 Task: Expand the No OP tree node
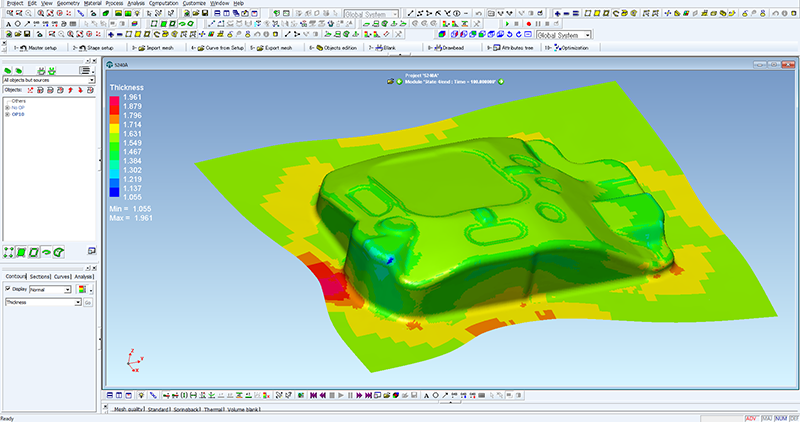[8, 108]
